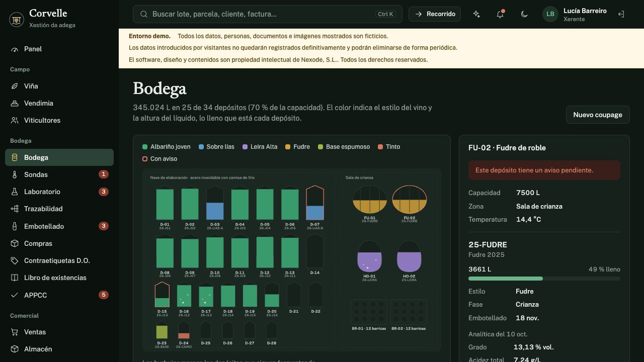Image resolution: width=644 pixels, height=362 pixels.
Task: Select barrel rack BR-01
Action: point(369,315)
